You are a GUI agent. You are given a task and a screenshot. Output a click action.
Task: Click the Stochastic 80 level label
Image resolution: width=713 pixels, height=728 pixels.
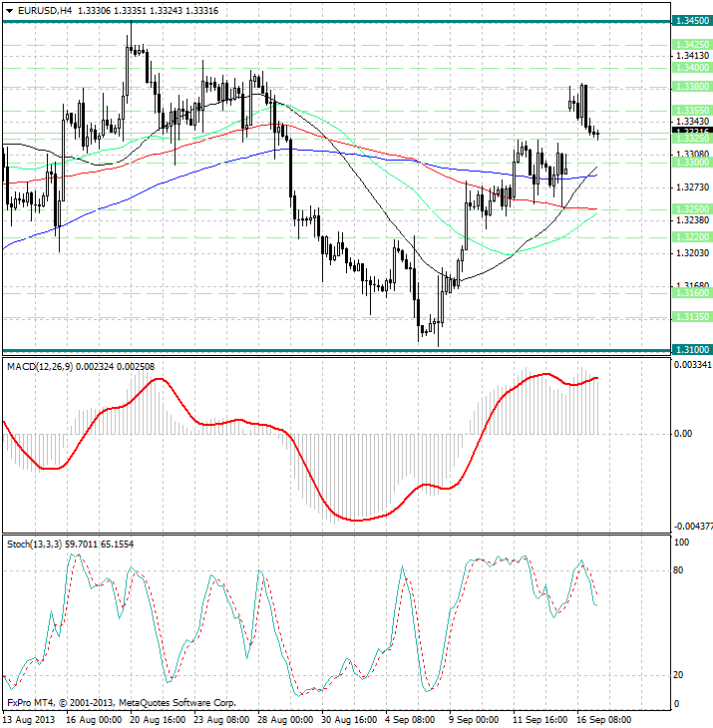pos(678,570)
